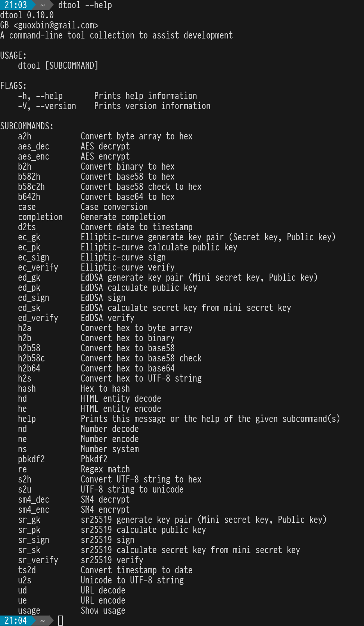The height and width of the screenshot is (626, 364).
Task: Click the b58c2h subcommand name
Action: click(31, 187)
